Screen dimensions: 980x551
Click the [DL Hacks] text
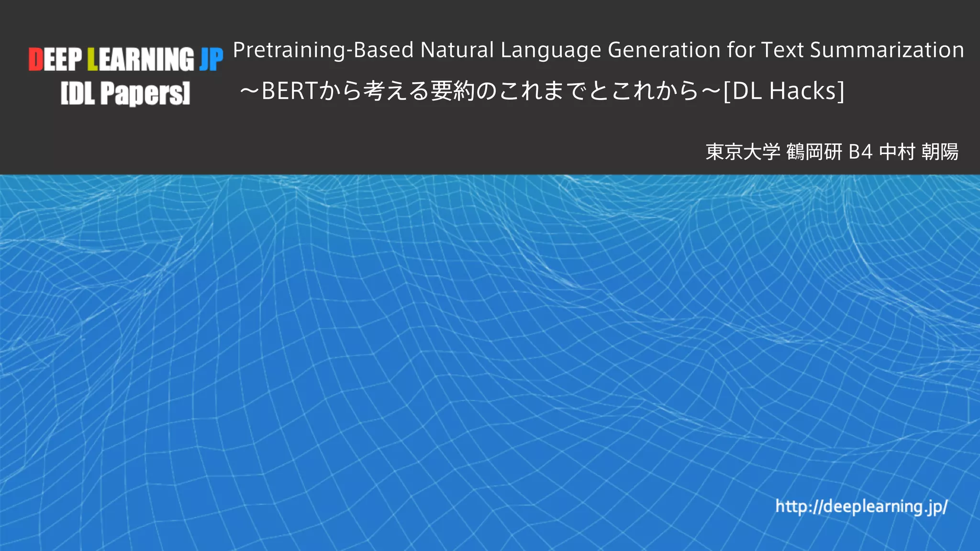pyautogui.click(x=784, y=91)
